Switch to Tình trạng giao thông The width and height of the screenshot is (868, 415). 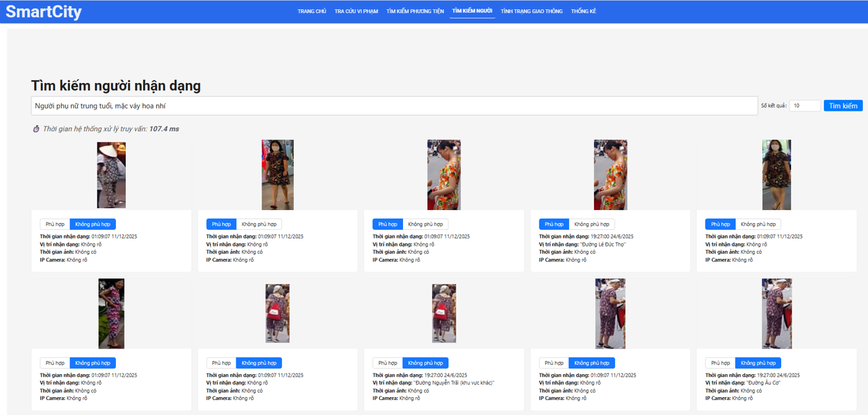coord(531,11)
